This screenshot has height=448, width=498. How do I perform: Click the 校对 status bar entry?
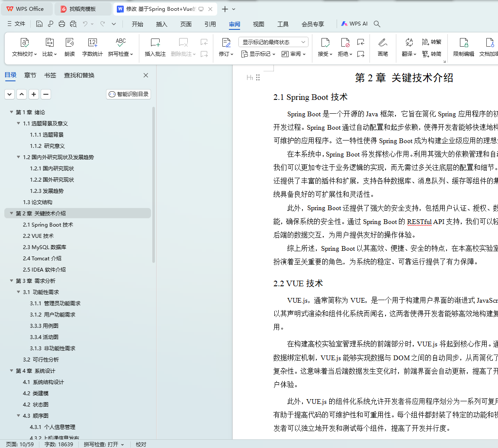click(141, 444)
